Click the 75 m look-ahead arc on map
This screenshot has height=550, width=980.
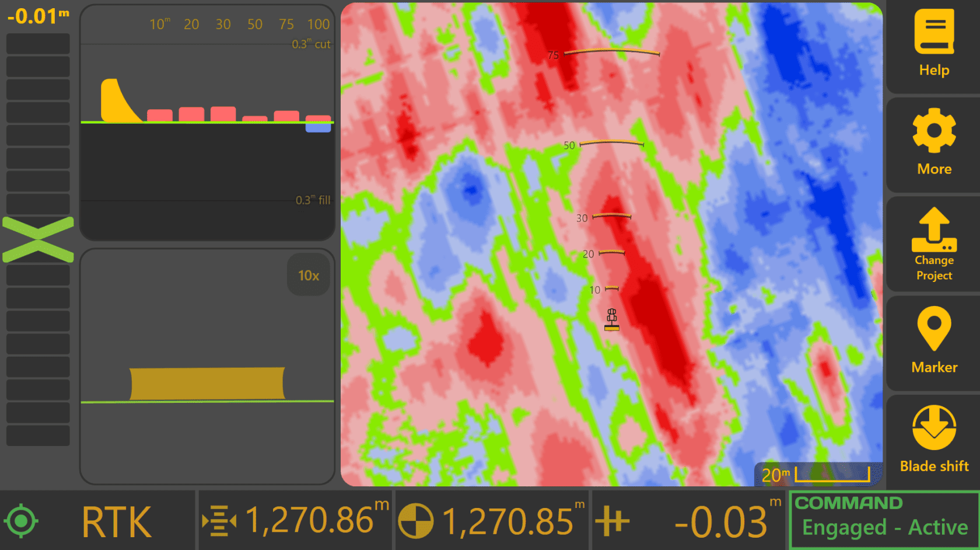(612, 53)
